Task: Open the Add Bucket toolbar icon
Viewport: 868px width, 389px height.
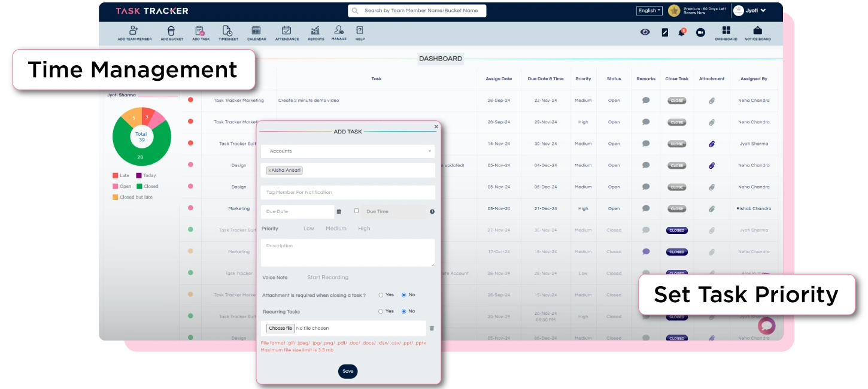Action: (172, 33)
